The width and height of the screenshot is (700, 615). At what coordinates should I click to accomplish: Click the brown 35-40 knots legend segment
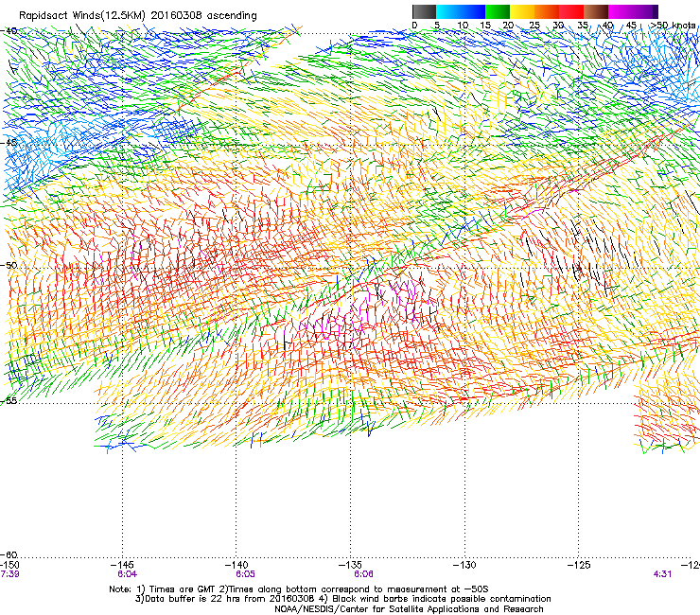point(596,11)
